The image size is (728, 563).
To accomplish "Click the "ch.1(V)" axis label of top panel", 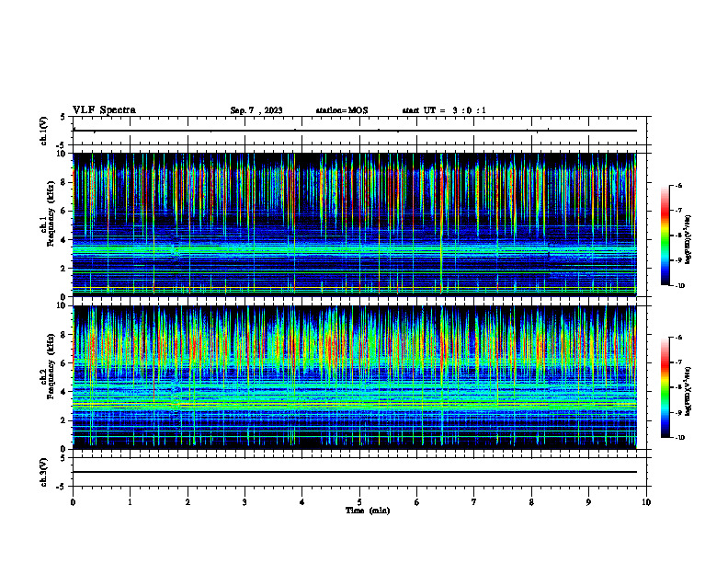I will tap(44, 131).
